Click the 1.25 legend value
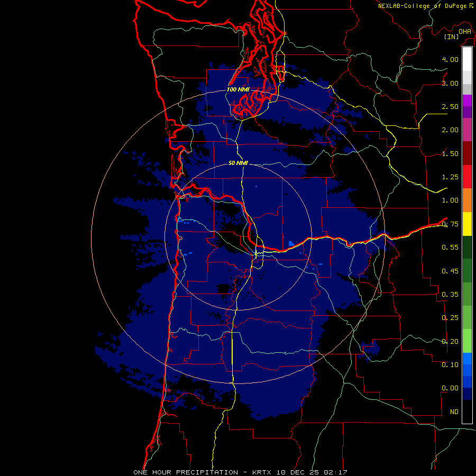 450,177
